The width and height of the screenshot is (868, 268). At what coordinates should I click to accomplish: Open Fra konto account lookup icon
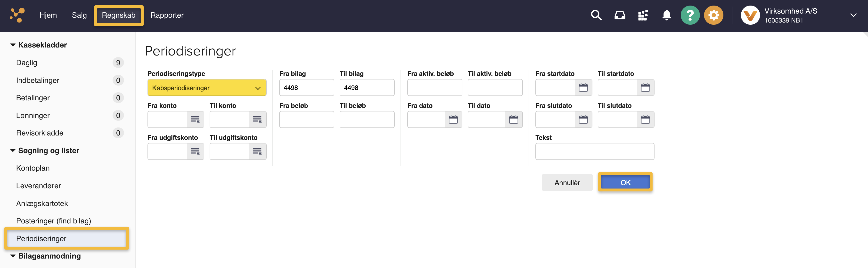pyautogui.click(x=195, y=119)
